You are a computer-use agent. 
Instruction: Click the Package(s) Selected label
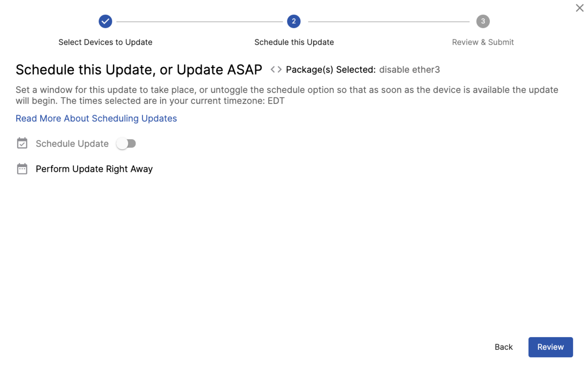pos(330,70)
